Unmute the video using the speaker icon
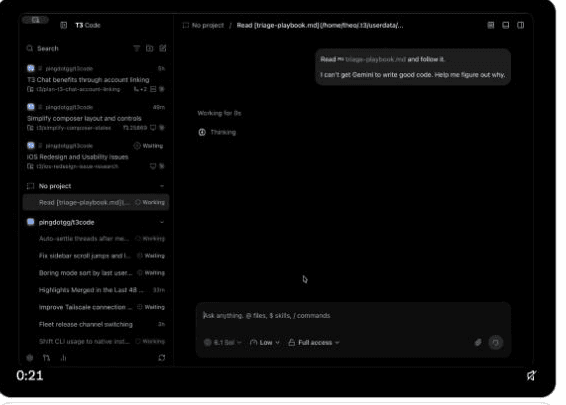Screen dimensions: 566x405 (531, 375)
